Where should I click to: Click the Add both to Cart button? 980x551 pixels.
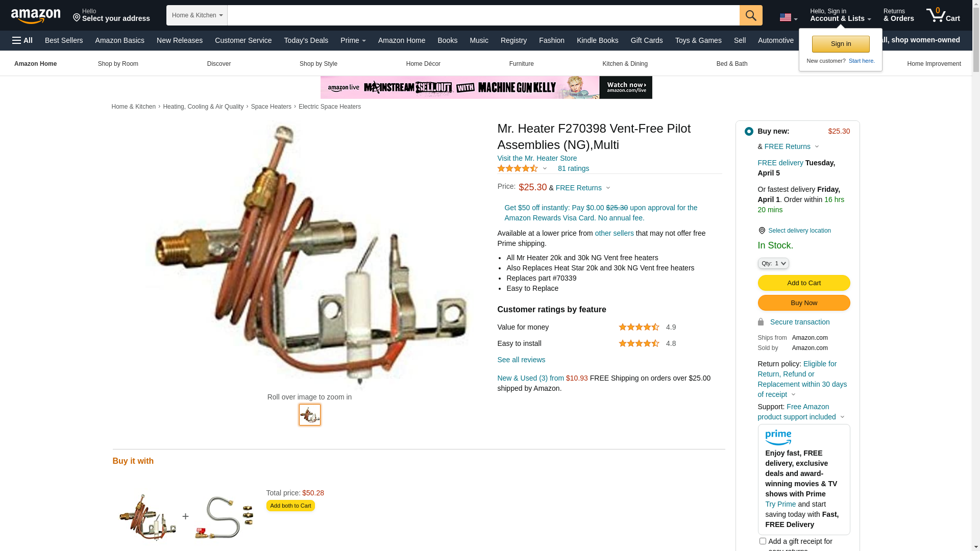click(x=290, y=506)
